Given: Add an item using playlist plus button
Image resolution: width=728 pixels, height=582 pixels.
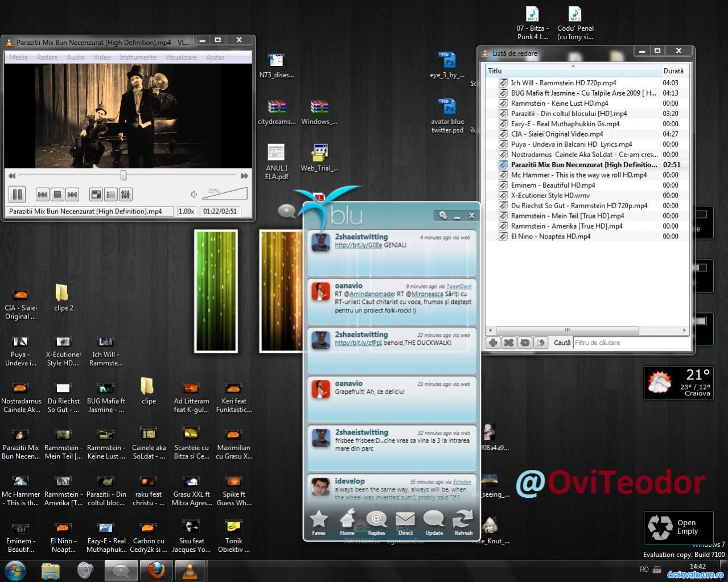Looking at the screenshot, I should pos(493,342).
